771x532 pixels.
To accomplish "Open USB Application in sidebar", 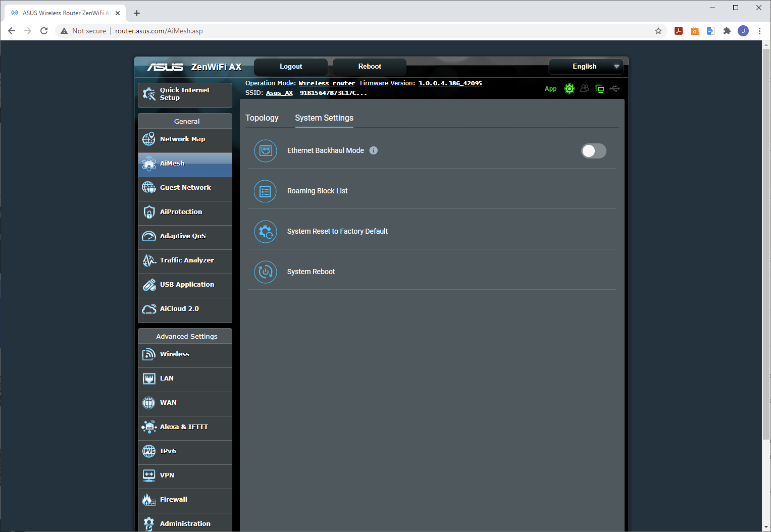I will [185, 285].
